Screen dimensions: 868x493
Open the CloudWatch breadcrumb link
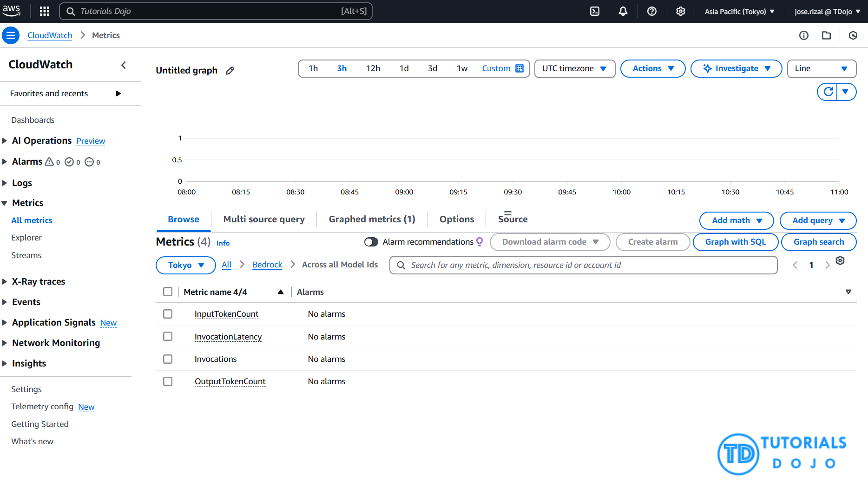[50, 35]
